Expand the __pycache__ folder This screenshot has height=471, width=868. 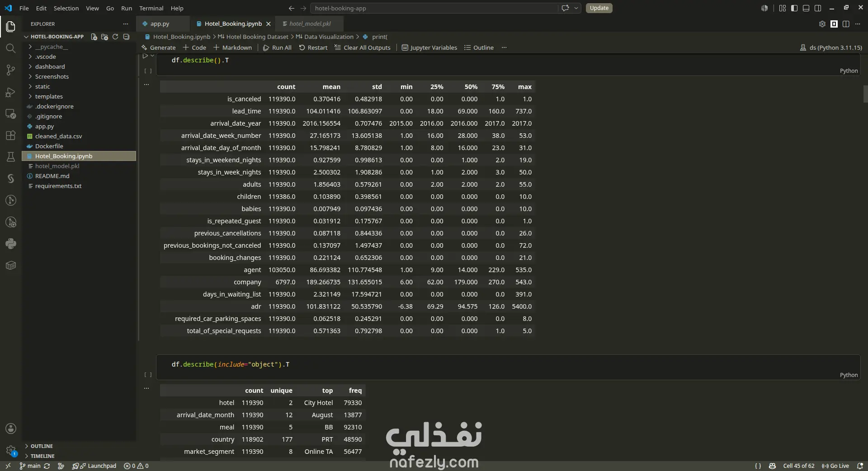point(79,47)
